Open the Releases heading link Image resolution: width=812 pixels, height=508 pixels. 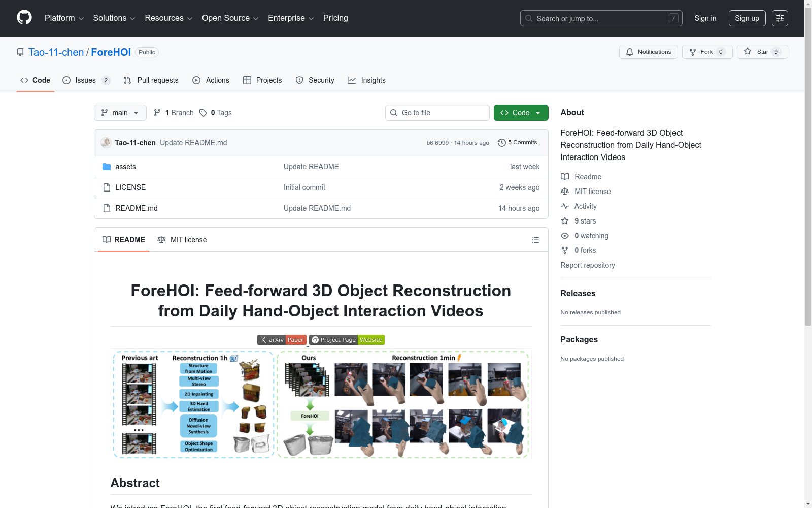pos(578,293)
